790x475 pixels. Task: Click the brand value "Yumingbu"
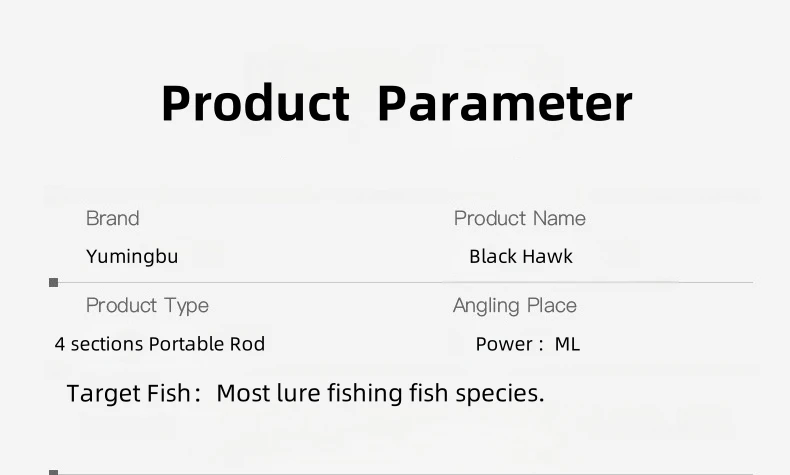point(132,256)
